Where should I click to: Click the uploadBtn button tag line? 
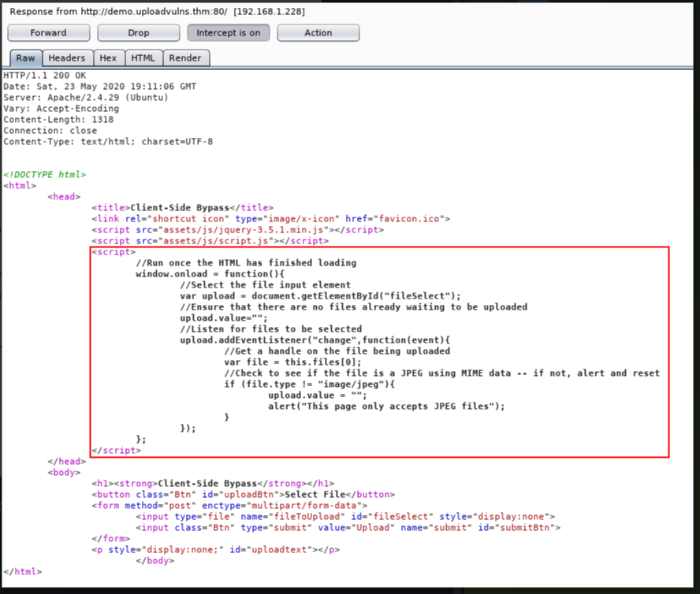[244, 495]
